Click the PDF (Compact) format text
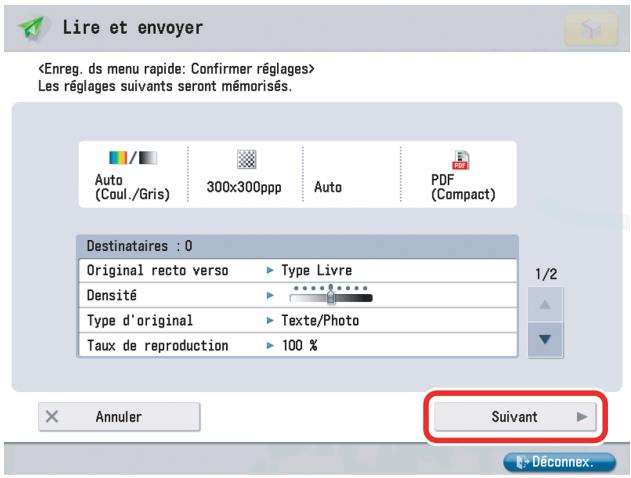The width and height of the screenshot is (631, 478). pos(463,187)
